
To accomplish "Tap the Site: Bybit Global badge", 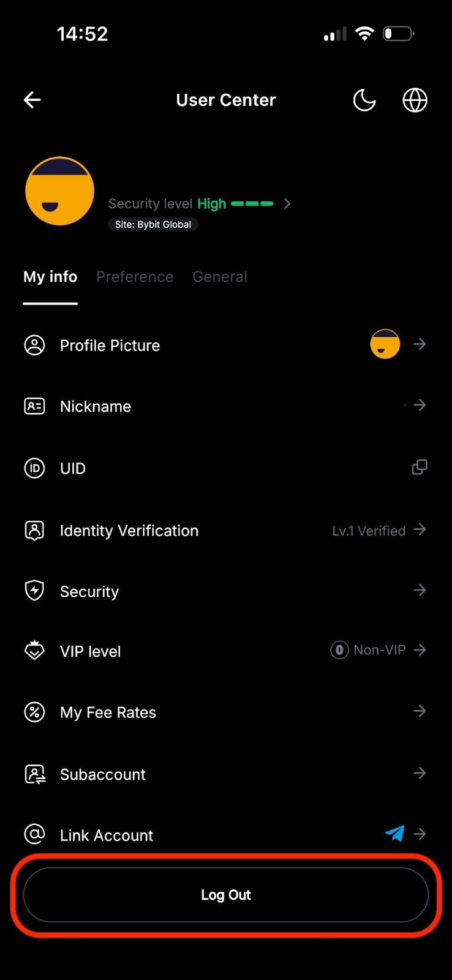I will (153, 225).
